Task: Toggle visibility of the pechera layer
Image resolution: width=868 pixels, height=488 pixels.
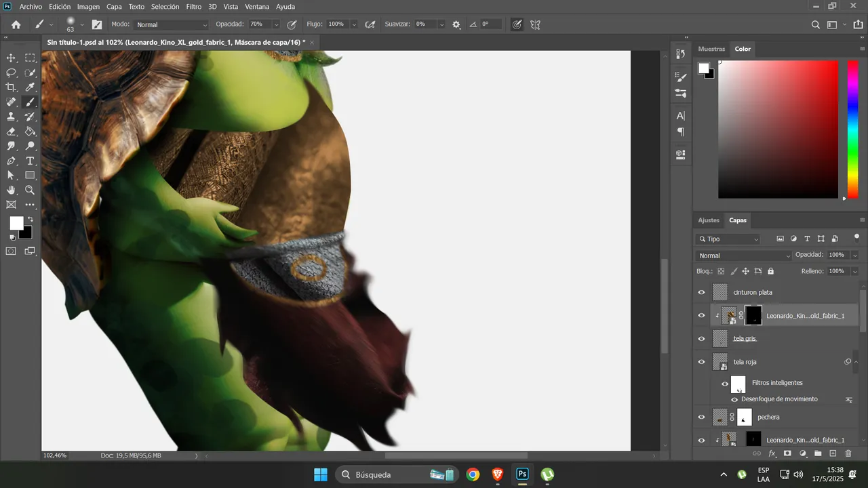Action: tap(702, 417)
